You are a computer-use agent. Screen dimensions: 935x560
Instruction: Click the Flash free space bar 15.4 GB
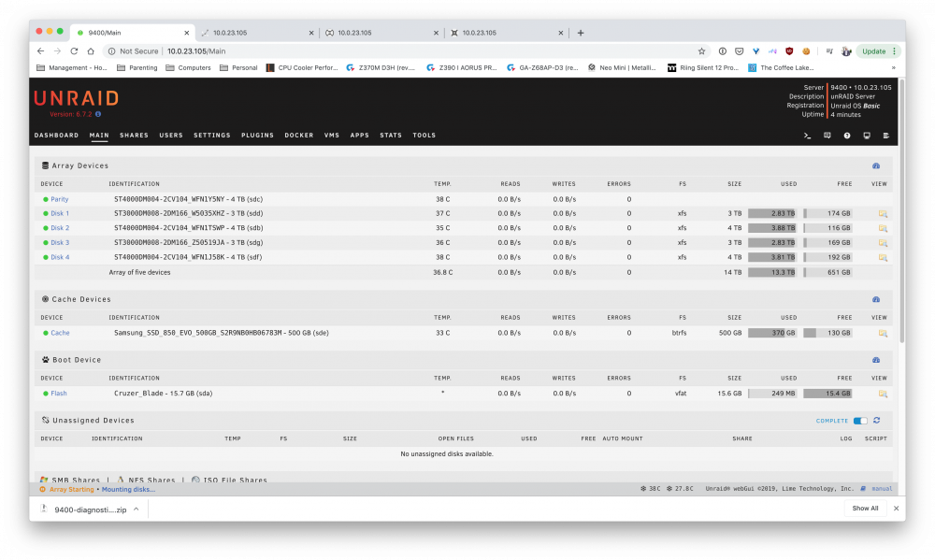click(827, 394)
